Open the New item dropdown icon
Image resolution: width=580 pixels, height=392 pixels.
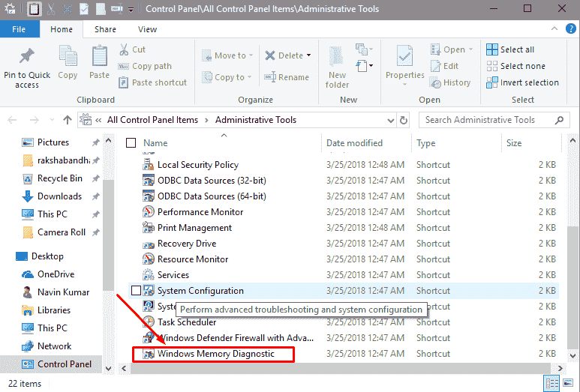[x=364, y=49]
